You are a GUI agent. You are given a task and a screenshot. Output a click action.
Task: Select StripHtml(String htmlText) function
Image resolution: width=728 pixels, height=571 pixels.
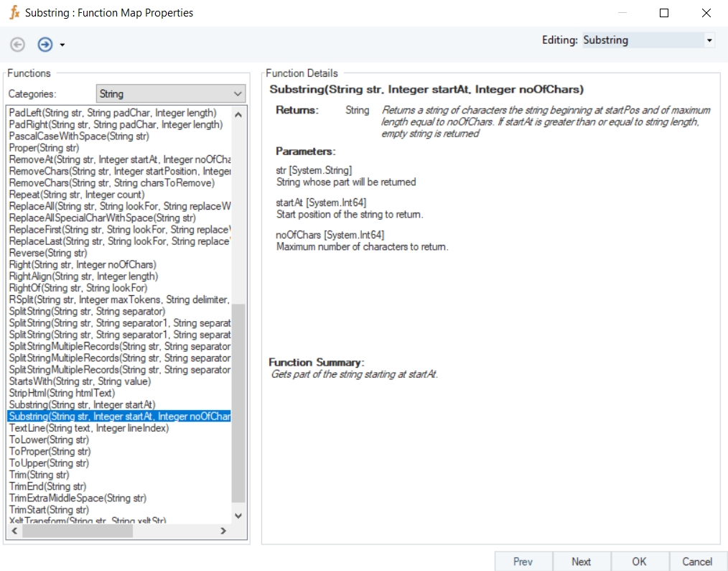coord(62,393)
